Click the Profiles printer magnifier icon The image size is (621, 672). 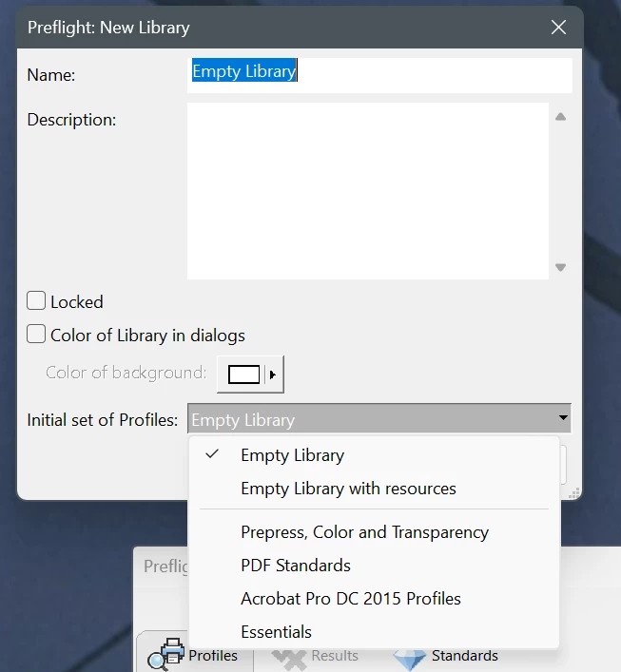point(166,655)
